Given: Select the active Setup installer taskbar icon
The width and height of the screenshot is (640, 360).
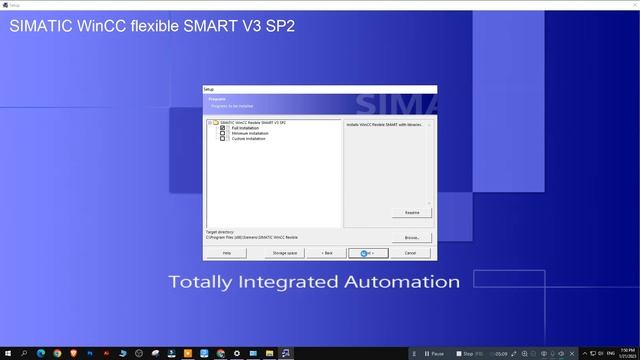Looking at the screenshot, I should pyautogui.click(x=286, y=353).
